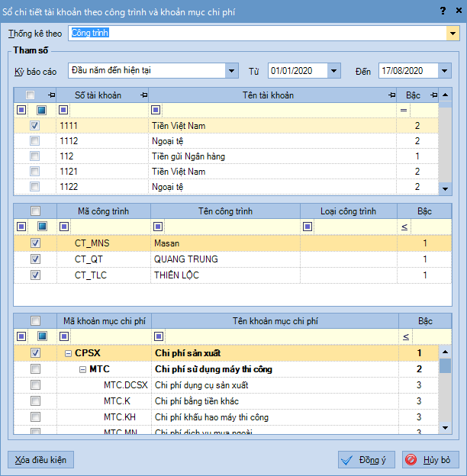Click the equals filter operator in Bậc column

[404, 110]
